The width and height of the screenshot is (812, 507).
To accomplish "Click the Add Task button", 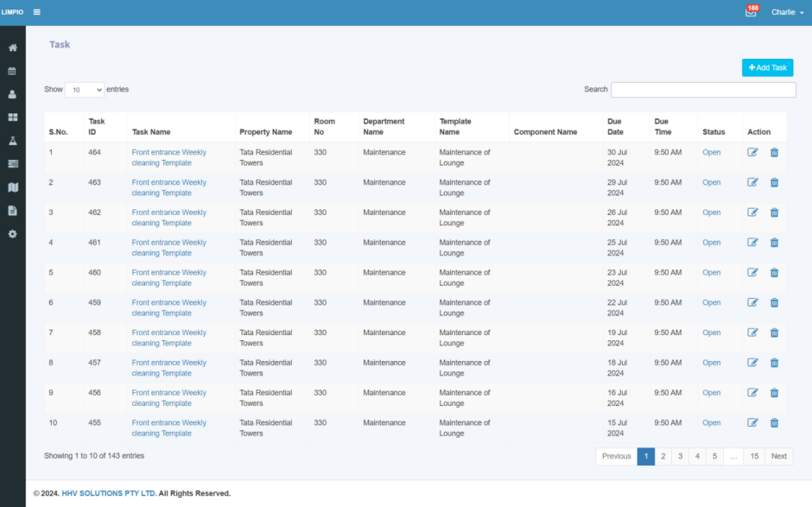I will 767,68.
